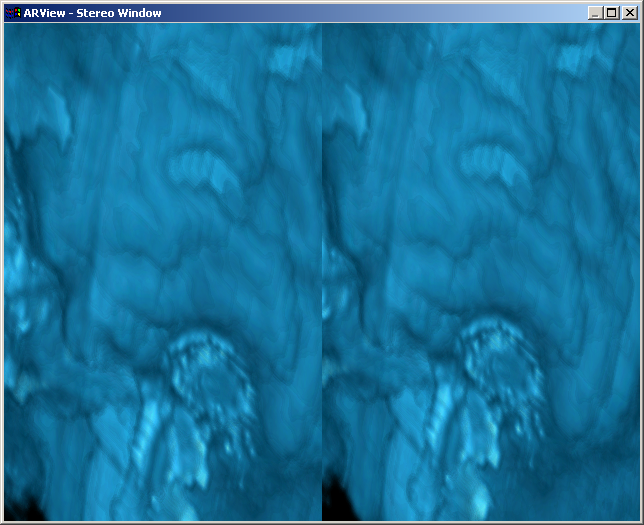Image resolution: width=644 pixels, height=525 pixels.
Task: Click empty title bar area beside the window title
Action: tap(380, 13)
